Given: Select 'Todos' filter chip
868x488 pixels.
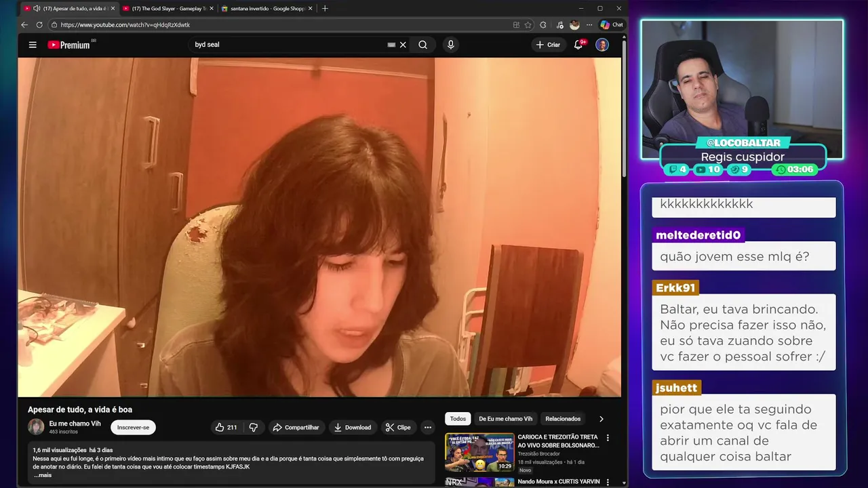Looking at the screenshot, I should 458,419.
